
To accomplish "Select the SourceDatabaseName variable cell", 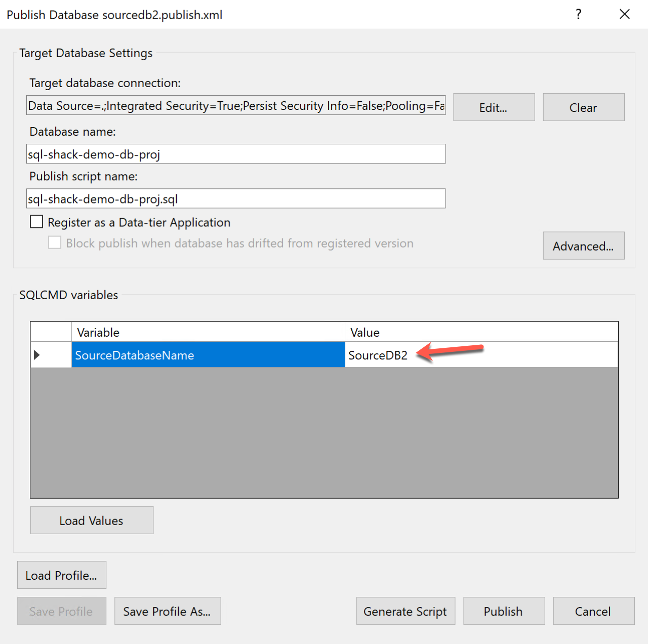I will tap(208, 355).
